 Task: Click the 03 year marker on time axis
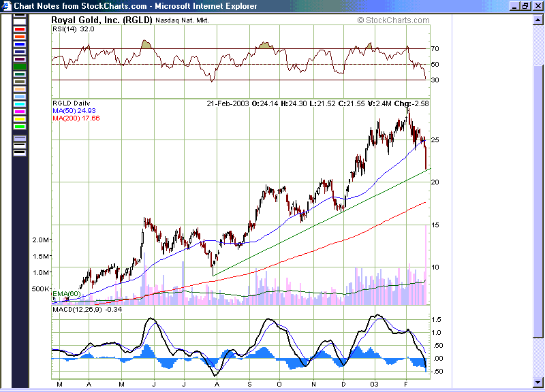[x=374, y=384]
